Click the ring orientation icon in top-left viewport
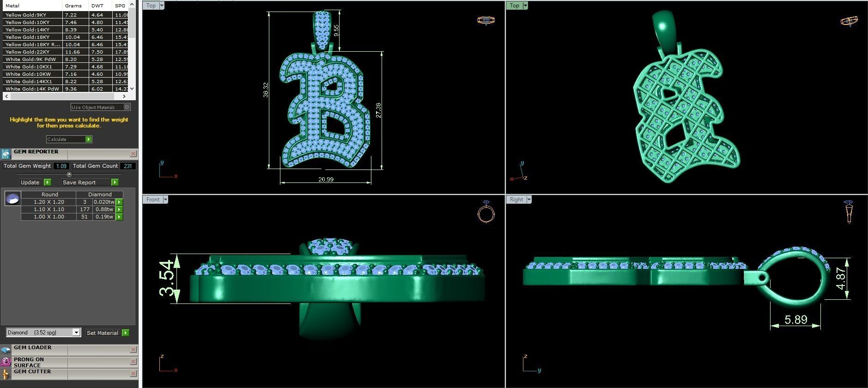 click(x=486, y=20)
